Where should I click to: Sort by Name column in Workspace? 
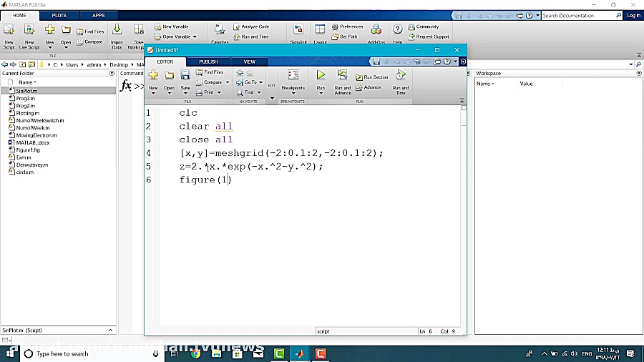tap(485, 84)
